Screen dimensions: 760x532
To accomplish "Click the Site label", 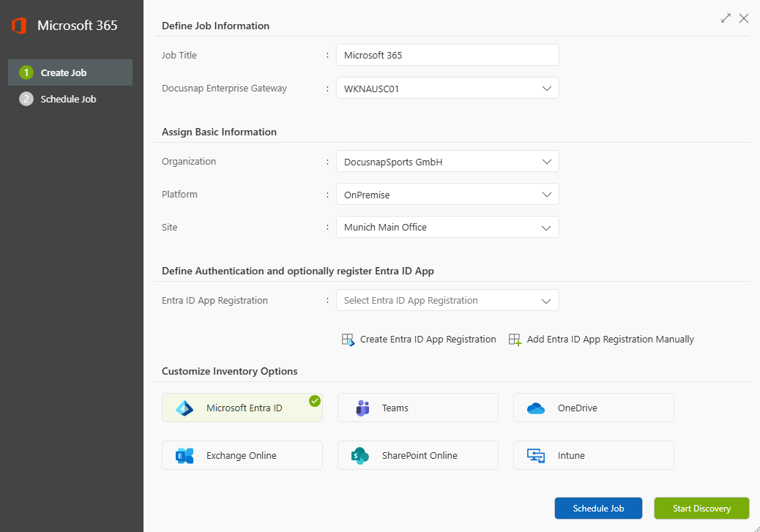I will (x=170, y=228).
